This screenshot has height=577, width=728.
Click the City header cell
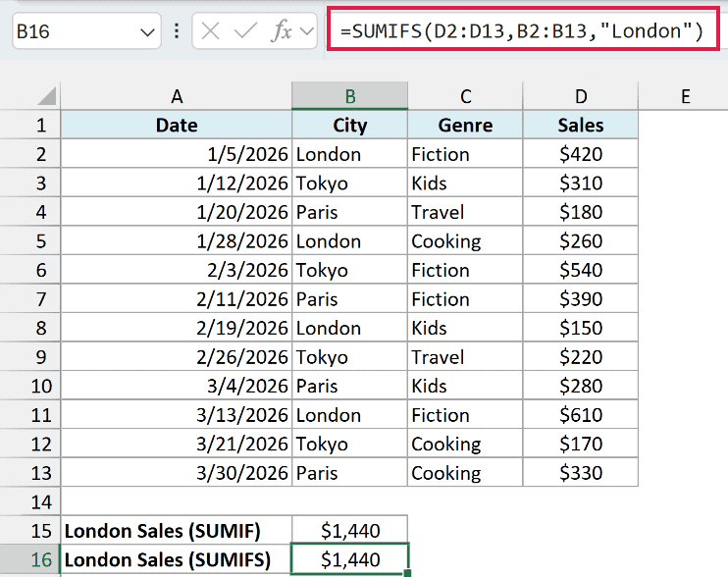click(x=349, y=125)
